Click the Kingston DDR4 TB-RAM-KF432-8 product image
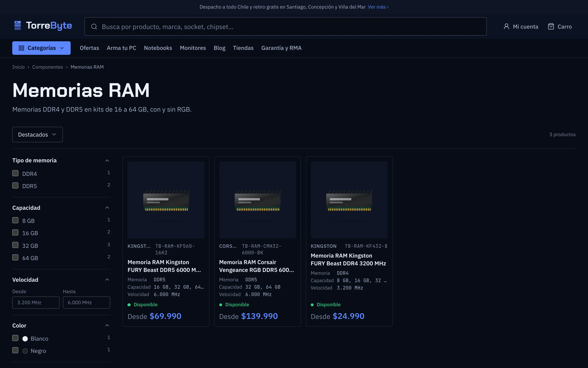 (349, 200)
